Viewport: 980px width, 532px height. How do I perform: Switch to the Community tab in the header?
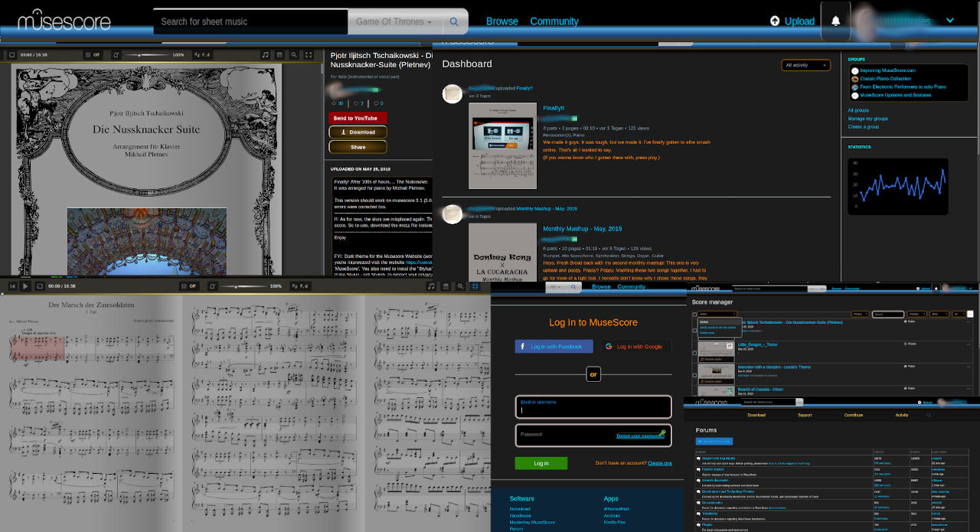(554, 21)
